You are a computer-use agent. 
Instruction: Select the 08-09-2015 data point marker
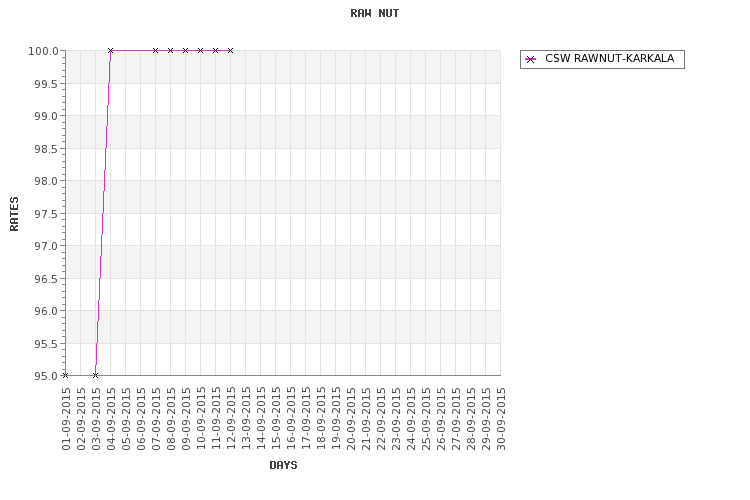170,50
